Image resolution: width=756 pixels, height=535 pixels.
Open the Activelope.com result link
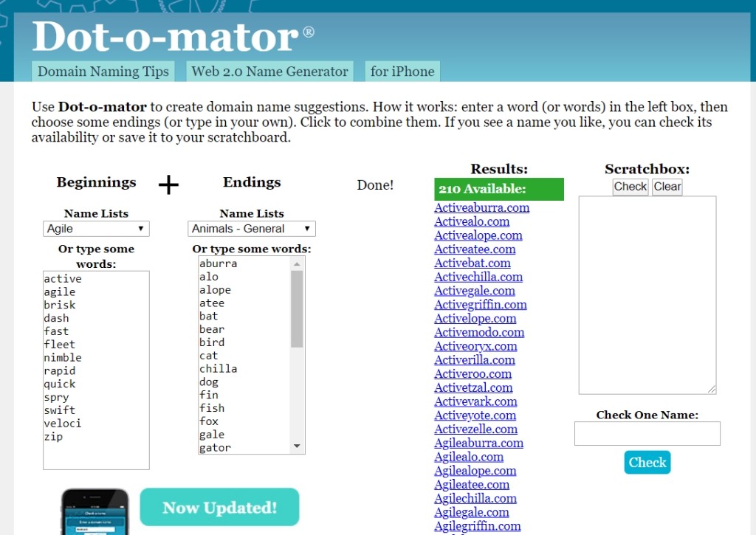(x=475, y=319)
